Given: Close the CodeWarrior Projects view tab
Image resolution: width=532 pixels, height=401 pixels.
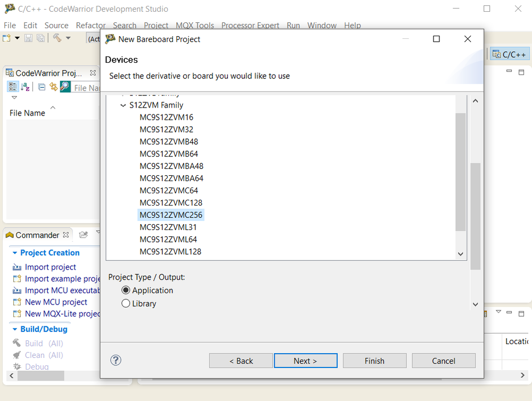Looking at the screenshot, I should [93, 73].
